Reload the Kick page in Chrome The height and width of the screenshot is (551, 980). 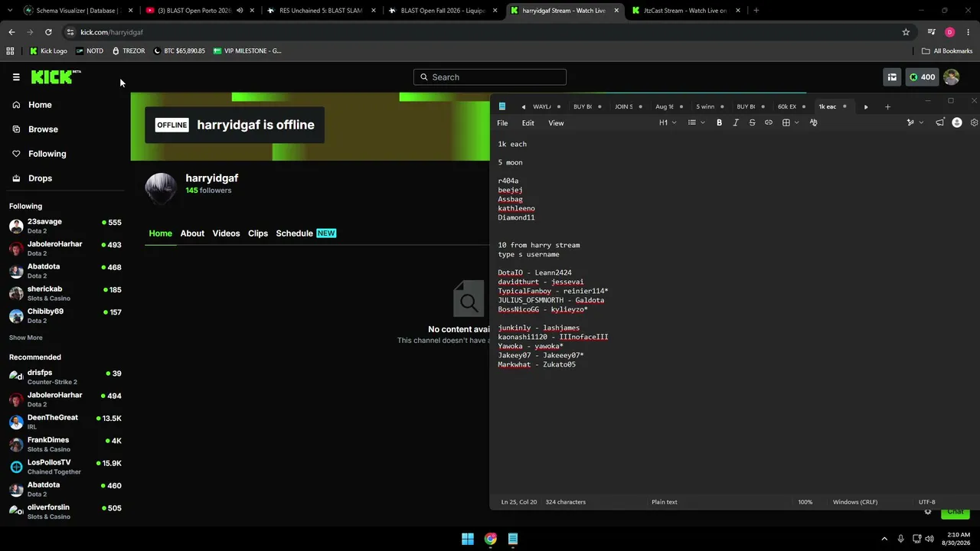click(x=48, y=32)
